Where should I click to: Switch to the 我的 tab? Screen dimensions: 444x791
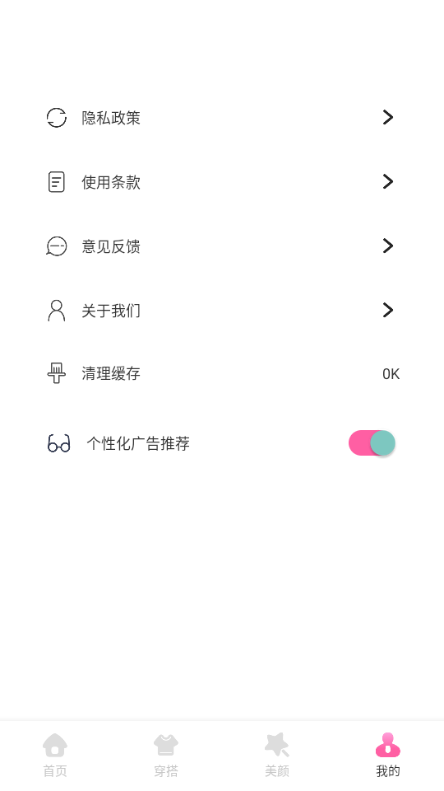388,755
